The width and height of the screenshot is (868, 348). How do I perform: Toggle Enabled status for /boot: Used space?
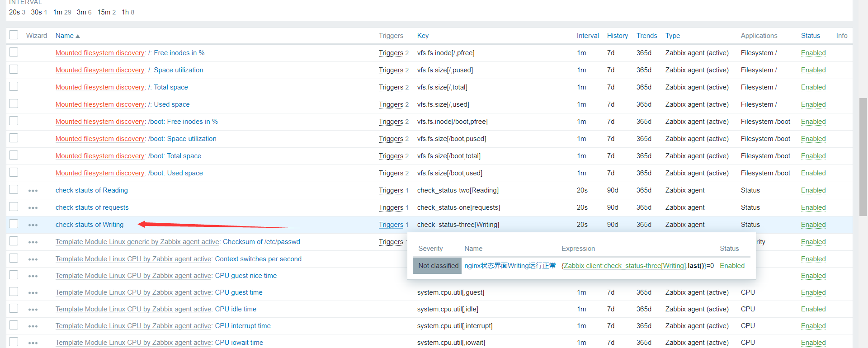coord(813,173)
